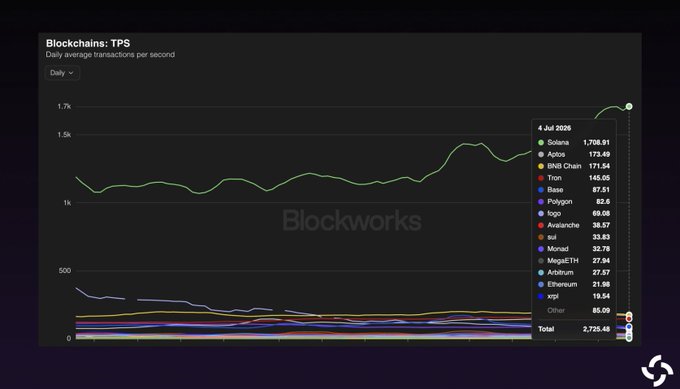Click the BNB Chain yellow legend dot
Viewport: 680px width, 389px height.
point(541,166)
